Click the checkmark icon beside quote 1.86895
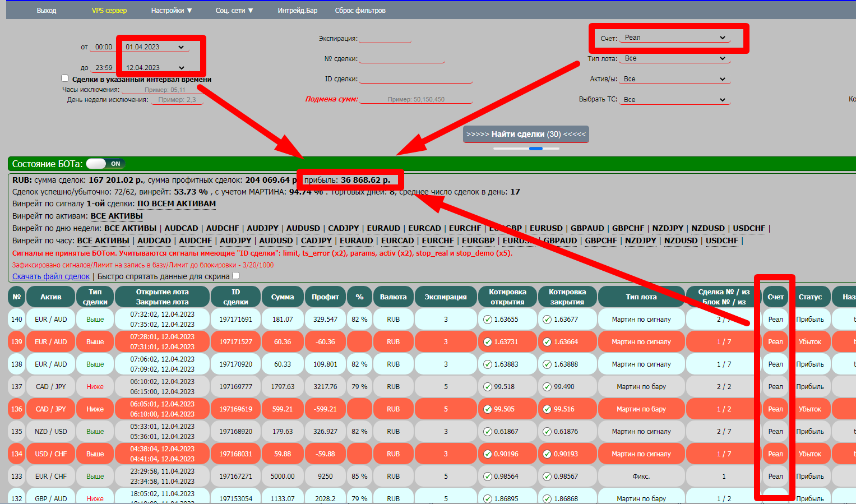Viewport: 856px width, 504px height. (x=488, y=499)
